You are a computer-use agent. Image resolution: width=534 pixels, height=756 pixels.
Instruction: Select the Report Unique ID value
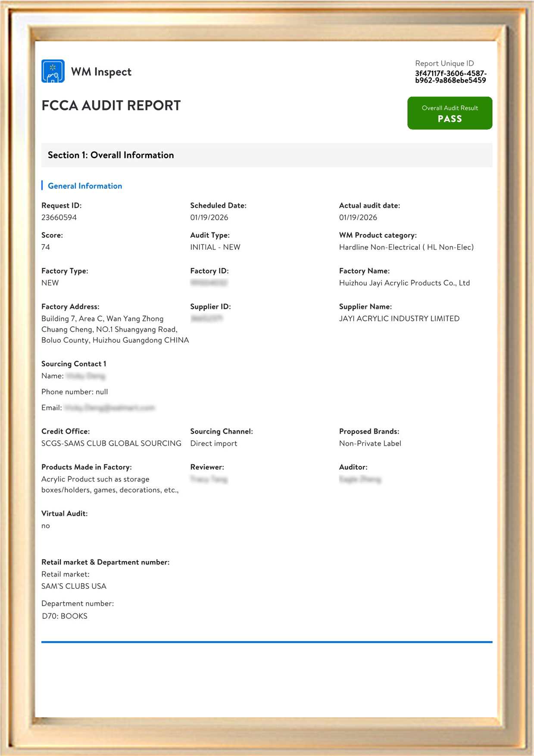tap(451, 77)
